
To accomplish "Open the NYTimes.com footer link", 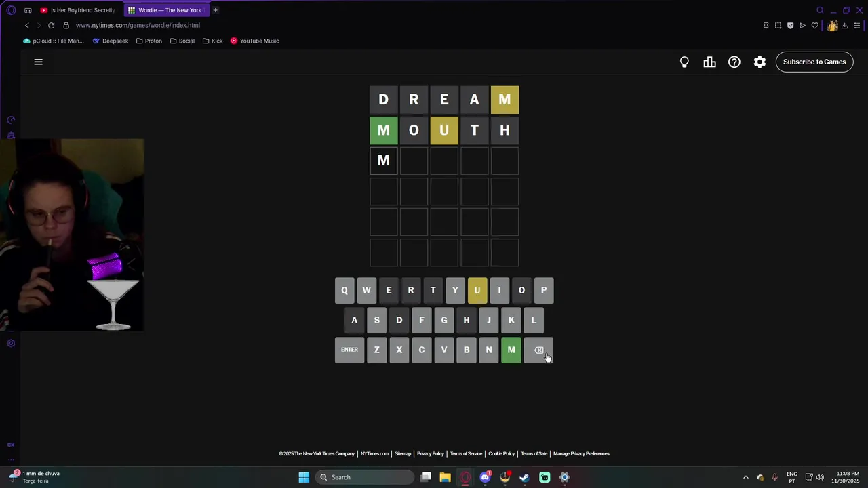I will [374, 454].
